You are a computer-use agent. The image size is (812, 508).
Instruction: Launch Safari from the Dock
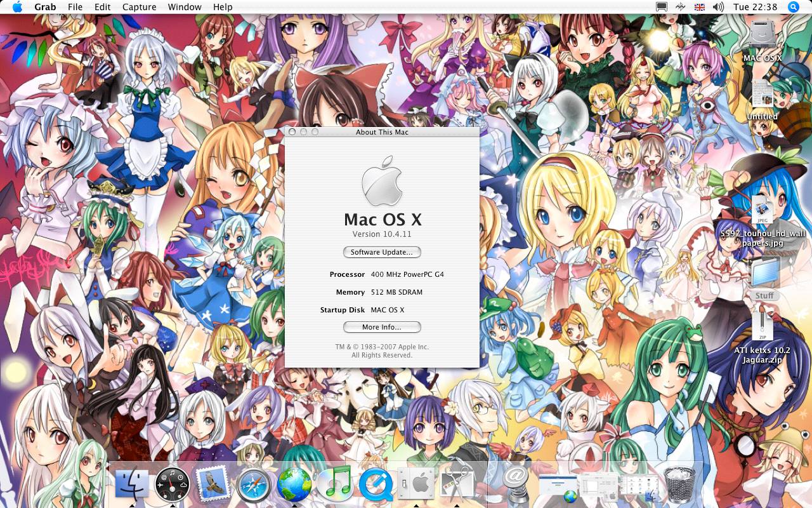click(254, 485)
